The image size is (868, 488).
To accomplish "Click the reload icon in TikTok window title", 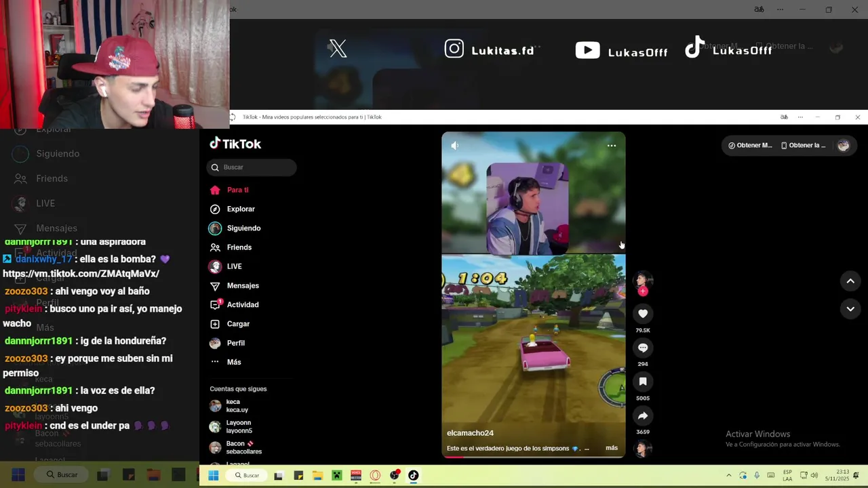I will 232,117.
